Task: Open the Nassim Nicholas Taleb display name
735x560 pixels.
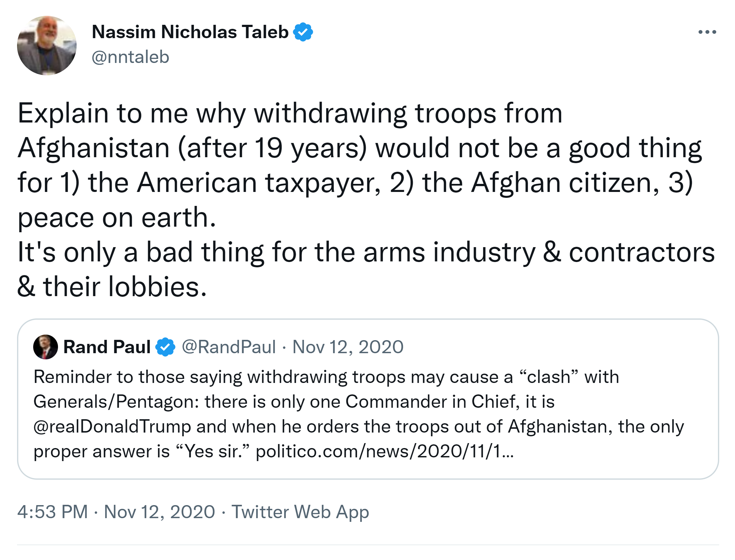Action: [x=190, y=32]
